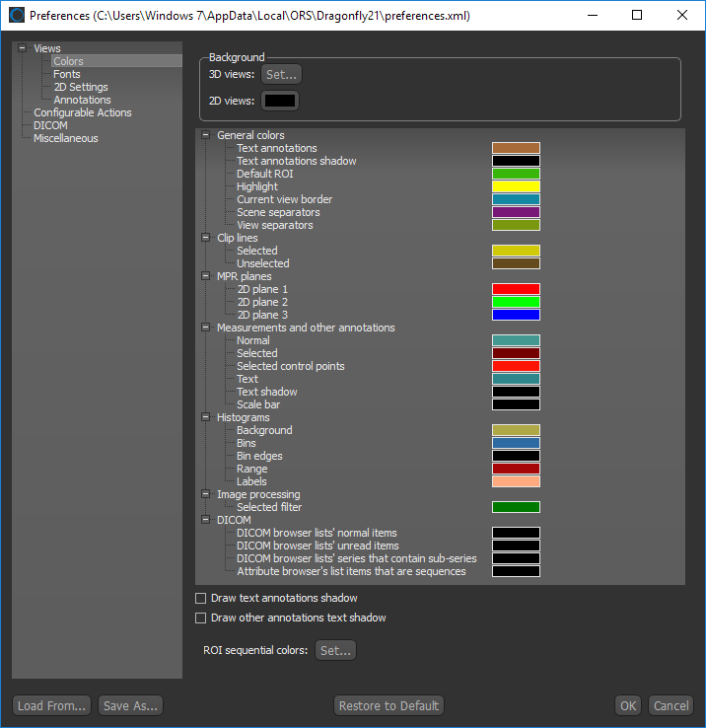Collapse the Views tree node
The image size is (706, 728).
tap(22, 48)
